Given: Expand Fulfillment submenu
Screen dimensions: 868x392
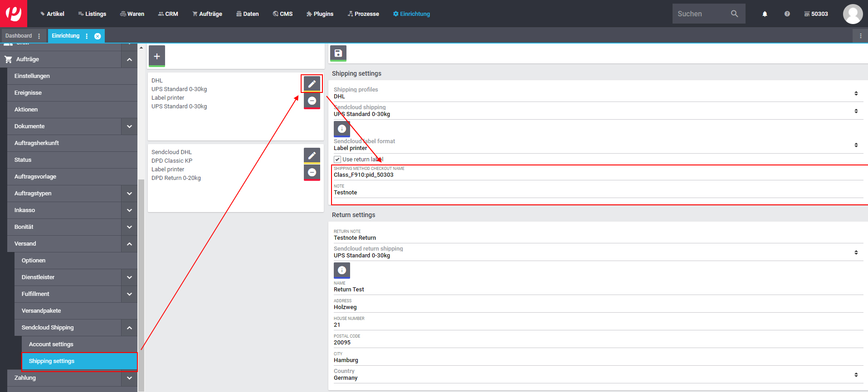Looking at the screenshot, I should tap(129, 294).
